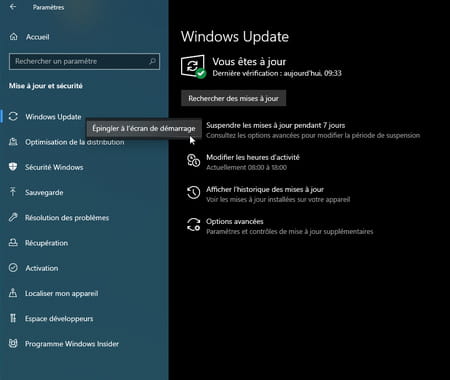
Task: Open Options avancées
Action: tap(235, 221)
